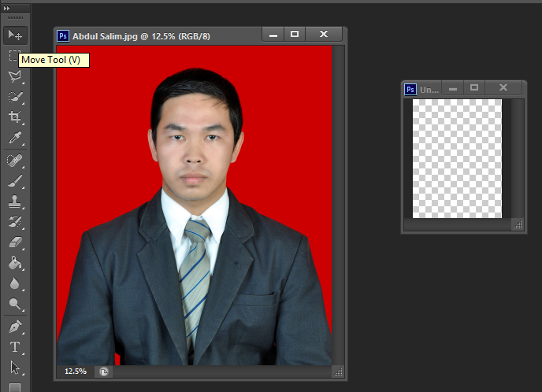Close the Abdul Salim.jpg document window

click(324, 34)
